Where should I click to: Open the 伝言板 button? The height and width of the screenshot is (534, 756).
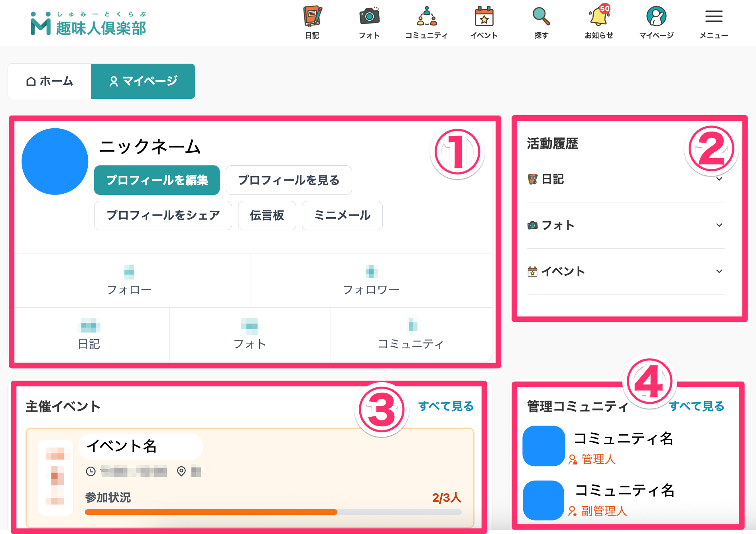pyautogui.click(x=267, y=216)
